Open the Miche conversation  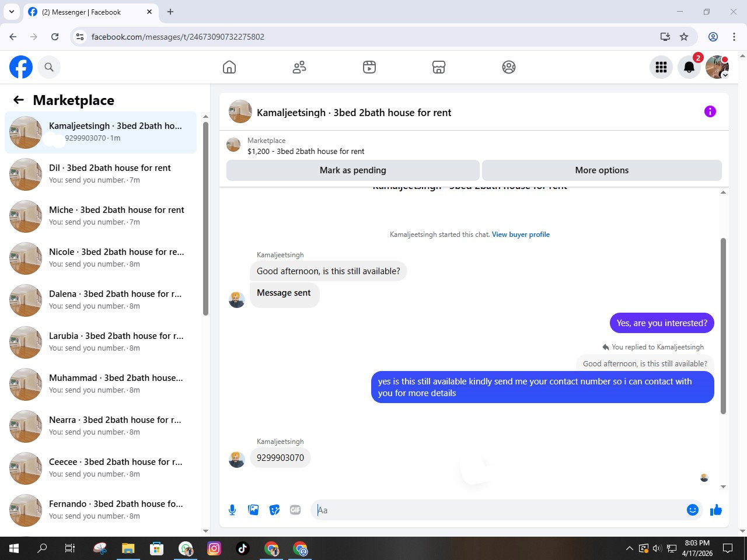click(100, 216)
